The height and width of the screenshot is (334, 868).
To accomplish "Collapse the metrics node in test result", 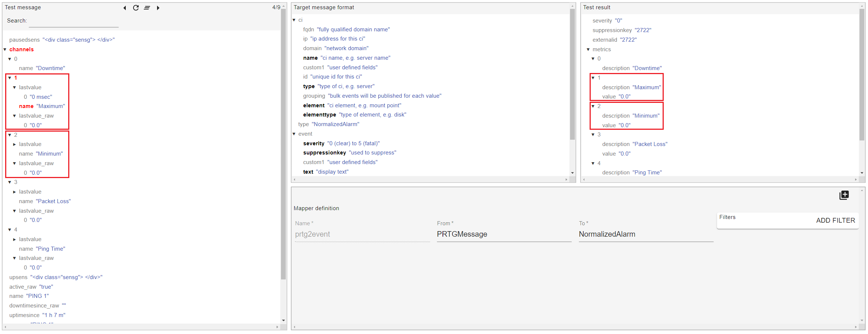I will (588, 49).
